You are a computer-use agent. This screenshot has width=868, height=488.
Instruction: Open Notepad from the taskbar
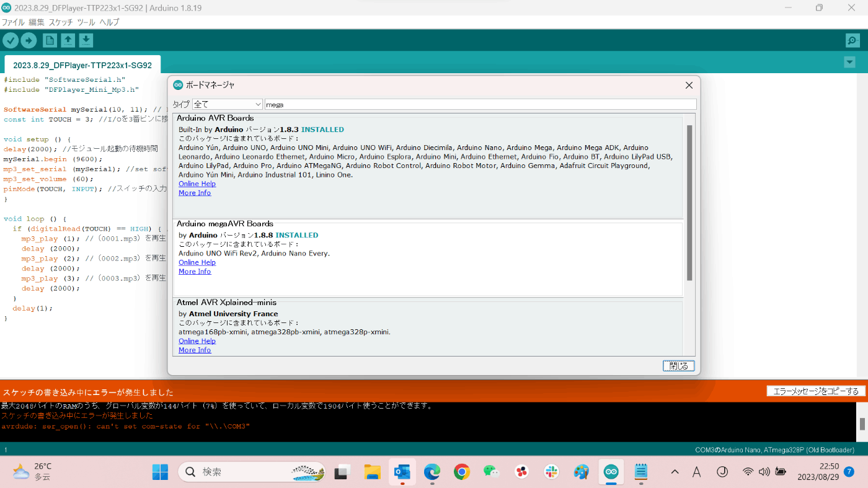641,472
